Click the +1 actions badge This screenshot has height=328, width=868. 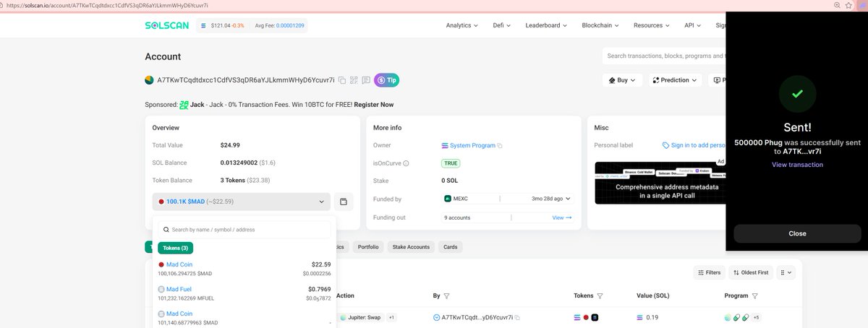pyautogui.click(x=391, y=317)
